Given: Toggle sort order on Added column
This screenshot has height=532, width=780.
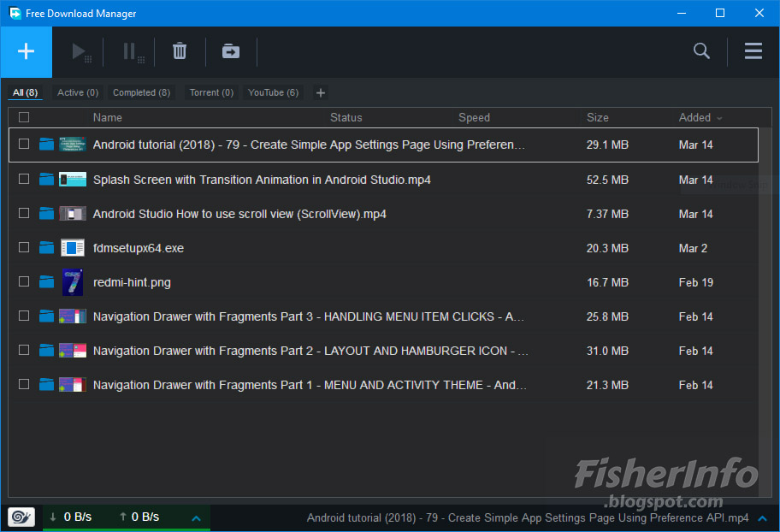Looking at the screenshot, I should (700, 117).
